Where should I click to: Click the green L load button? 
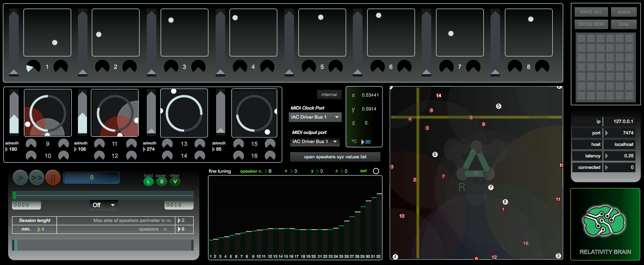coord(148,182)
